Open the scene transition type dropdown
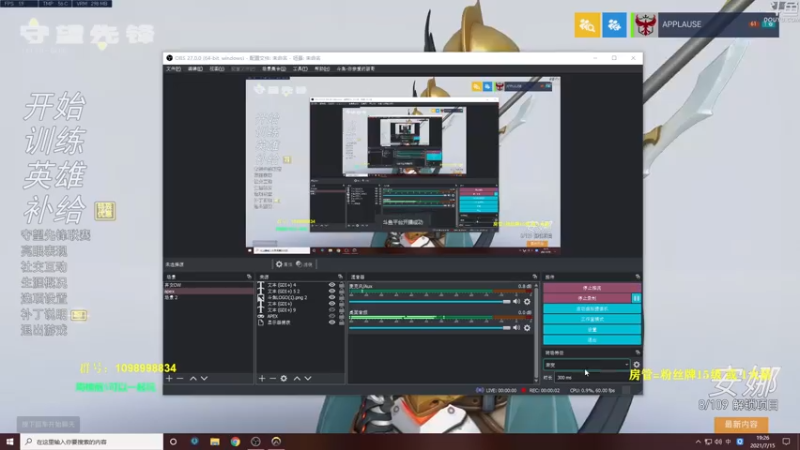The image size is (800, 450). 587,365
